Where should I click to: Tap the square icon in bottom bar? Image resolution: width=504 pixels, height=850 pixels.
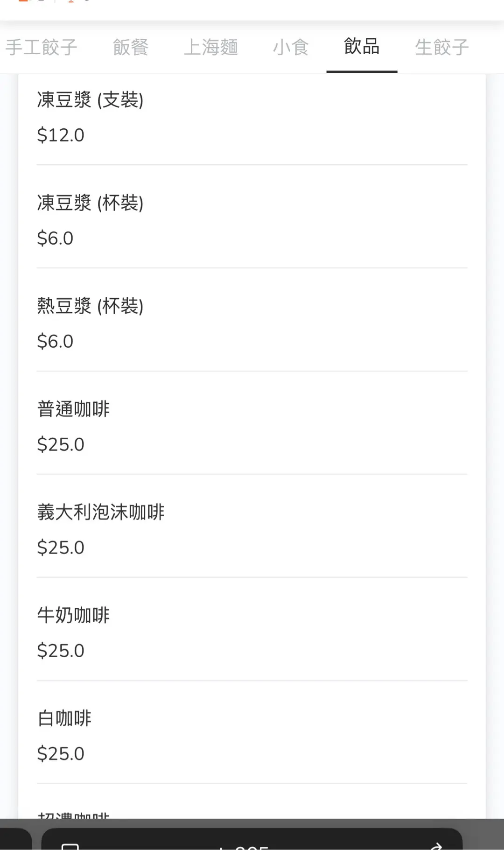tap(70, 846)
